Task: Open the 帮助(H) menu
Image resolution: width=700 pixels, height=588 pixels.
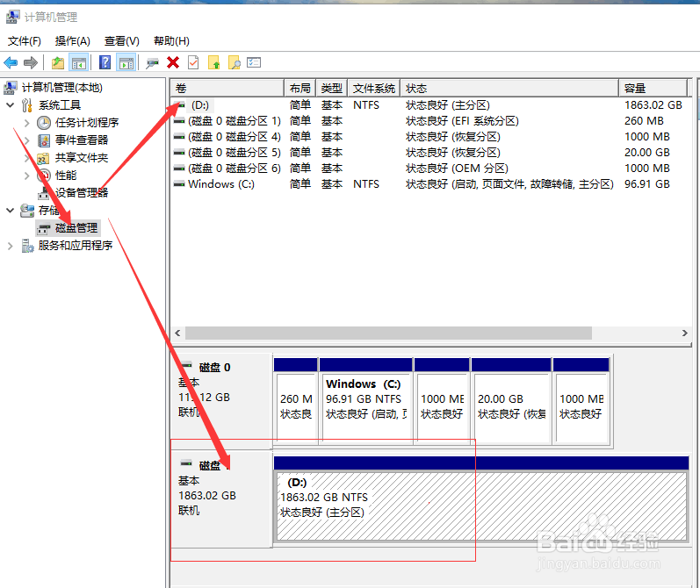Action: tap(172, 41)
